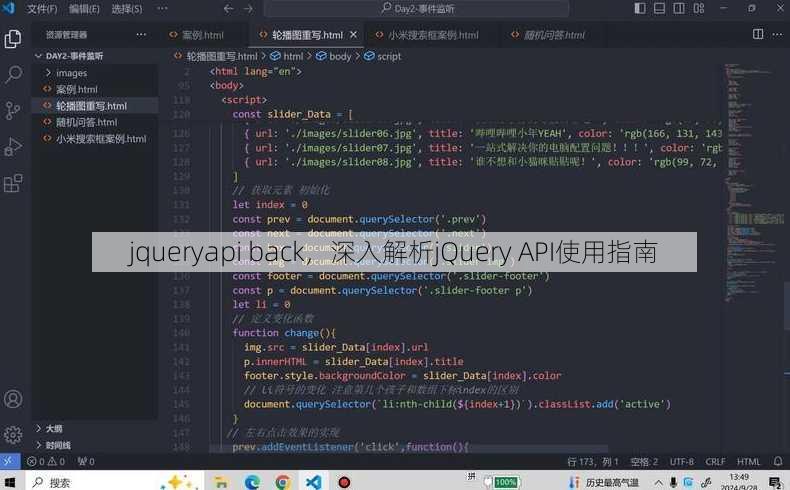Open notifications bell in status bar

(x=778, y=461)
